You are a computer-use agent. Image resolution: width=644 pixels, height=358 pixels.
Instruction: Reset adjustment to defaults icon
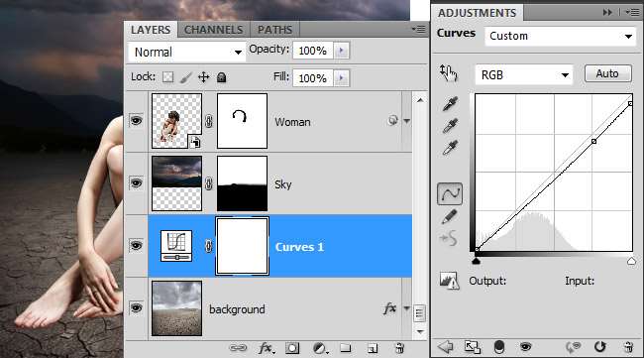600,347
